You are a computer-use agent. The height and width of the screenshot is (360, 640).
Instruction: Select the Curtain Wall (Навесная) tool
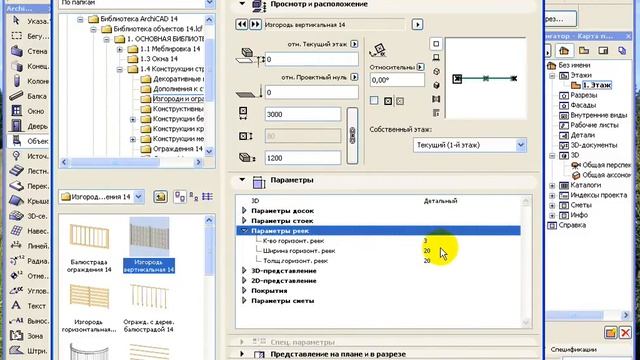[x=29, y=231]
